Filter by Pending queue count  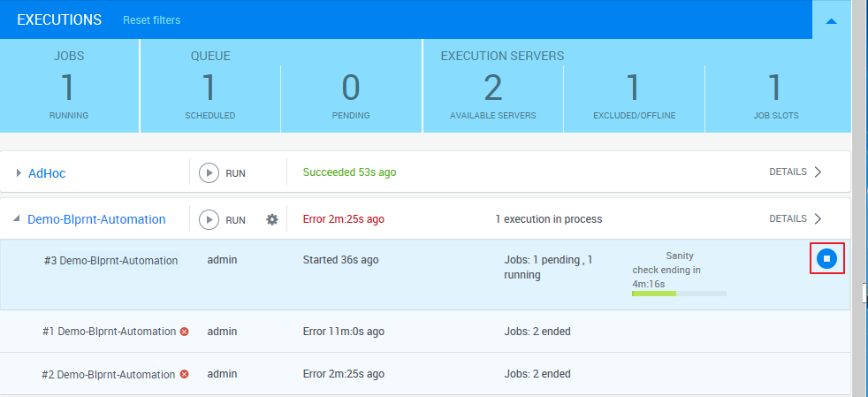(351, 89)
